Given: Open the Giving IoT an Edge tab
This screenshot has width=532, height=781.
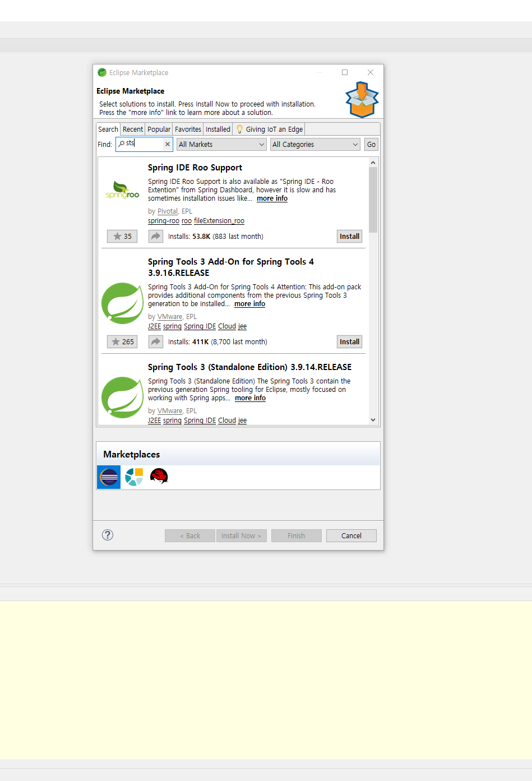Looking at the screenshot, I should click(270, 130).
